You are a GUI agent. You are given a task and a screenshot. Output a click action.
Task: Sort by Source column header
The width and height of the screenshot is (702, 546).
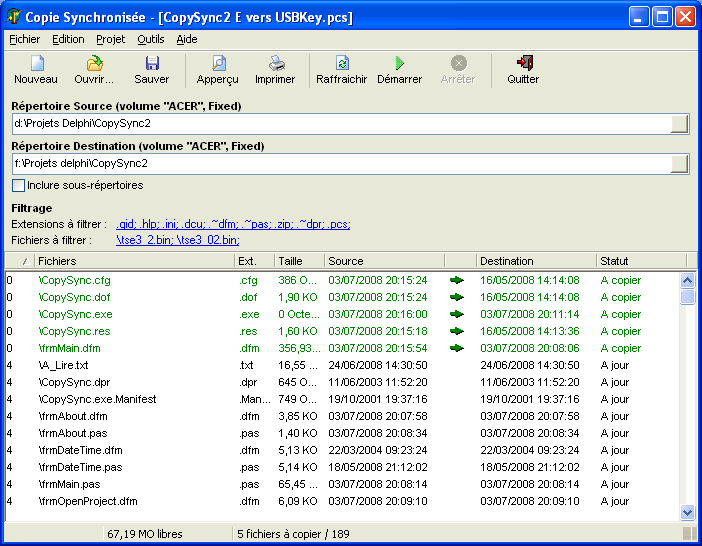(x=384, y=261)
